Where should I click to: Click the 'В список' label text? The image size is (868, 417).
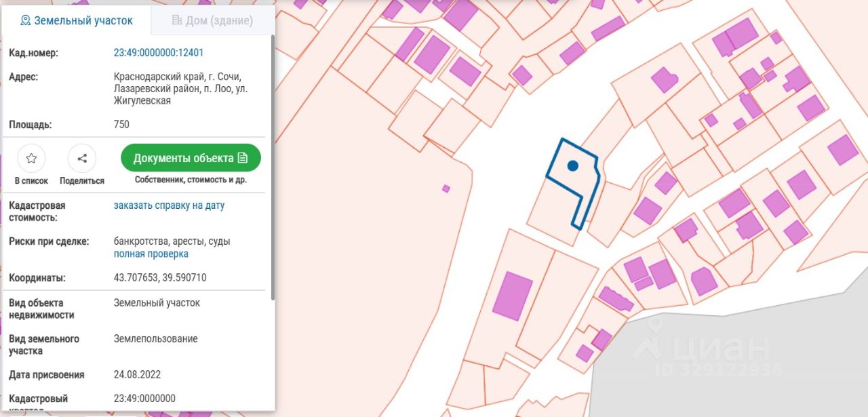click(x=31, y=181)
